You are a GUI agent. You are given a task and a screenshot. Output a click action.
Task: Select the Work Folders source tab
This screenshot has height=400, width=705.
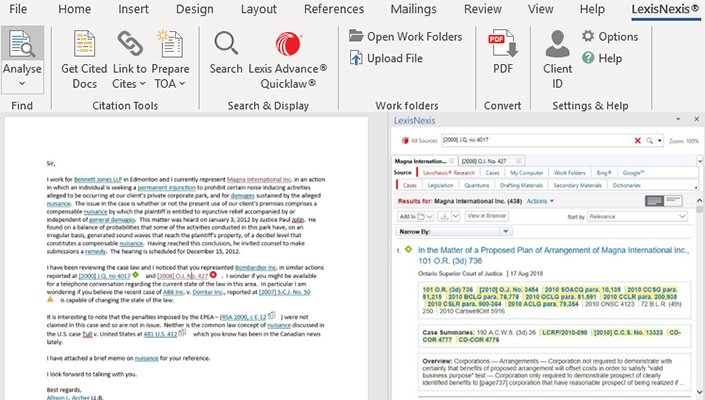click(x=570, y=173)
